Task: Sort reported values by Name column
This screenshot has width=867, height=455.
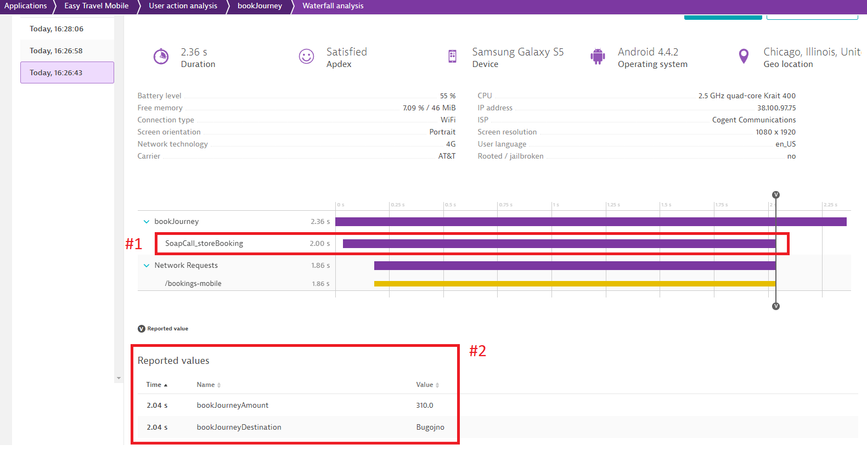Action: point(208,385)
